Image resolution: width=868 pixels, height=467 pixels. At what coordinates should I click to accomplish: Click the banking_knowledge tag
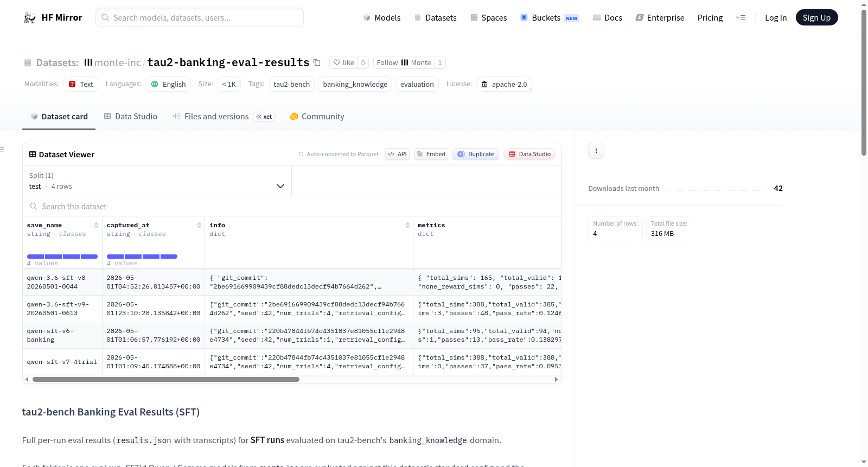click(x=355, y=84)
